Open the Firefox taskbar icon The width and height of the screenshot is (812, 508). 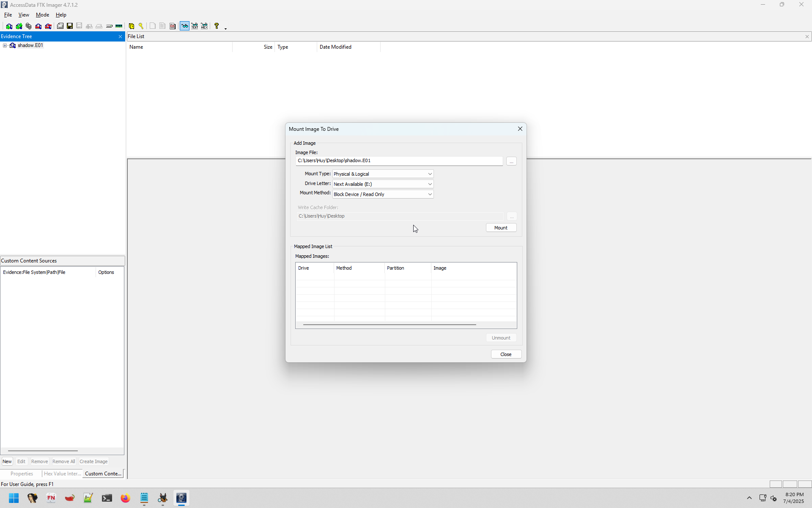pos(125,498)
